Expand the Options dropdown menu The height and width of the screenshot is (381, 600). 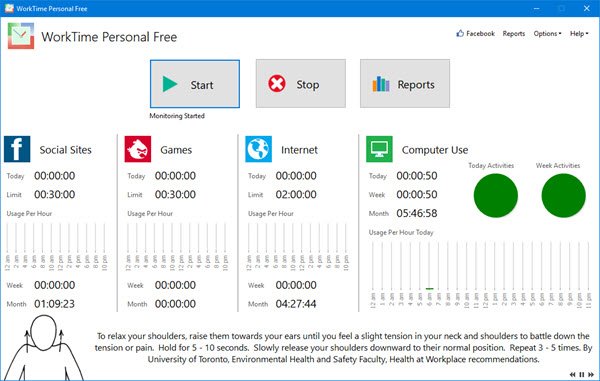tap(548, 34)
